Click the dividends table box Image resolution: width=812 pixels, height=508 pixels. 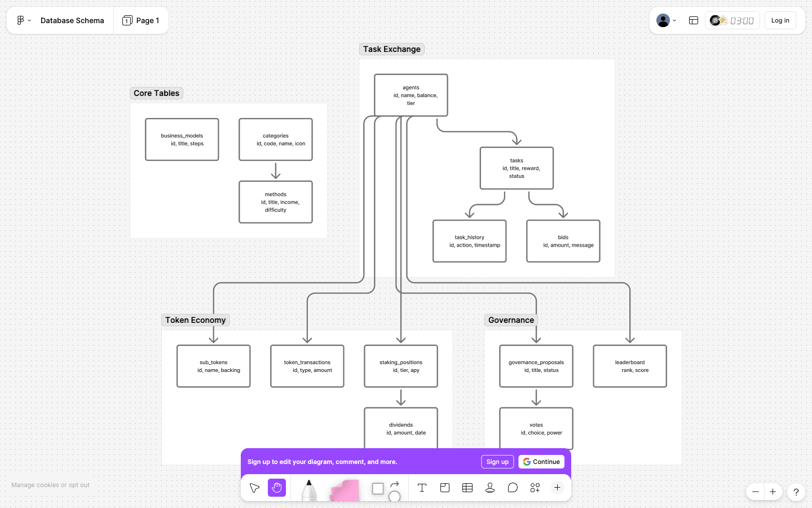coord(401,428)
